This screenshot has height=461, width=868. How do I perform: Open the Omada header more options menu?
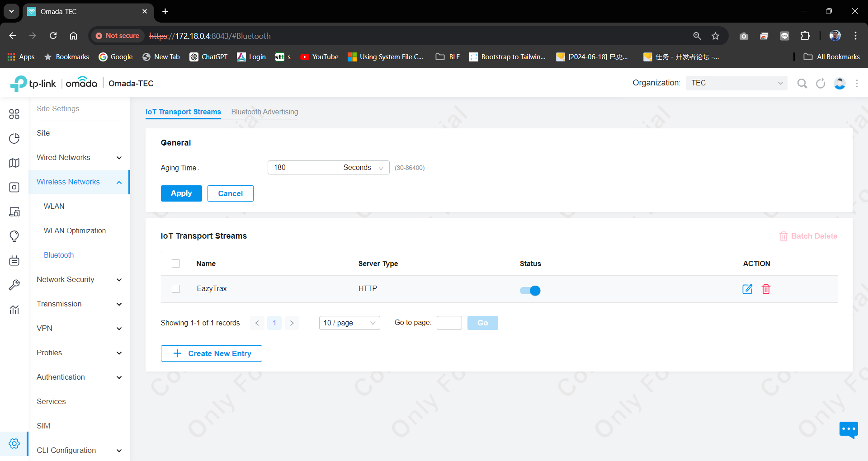click(857, 83)
